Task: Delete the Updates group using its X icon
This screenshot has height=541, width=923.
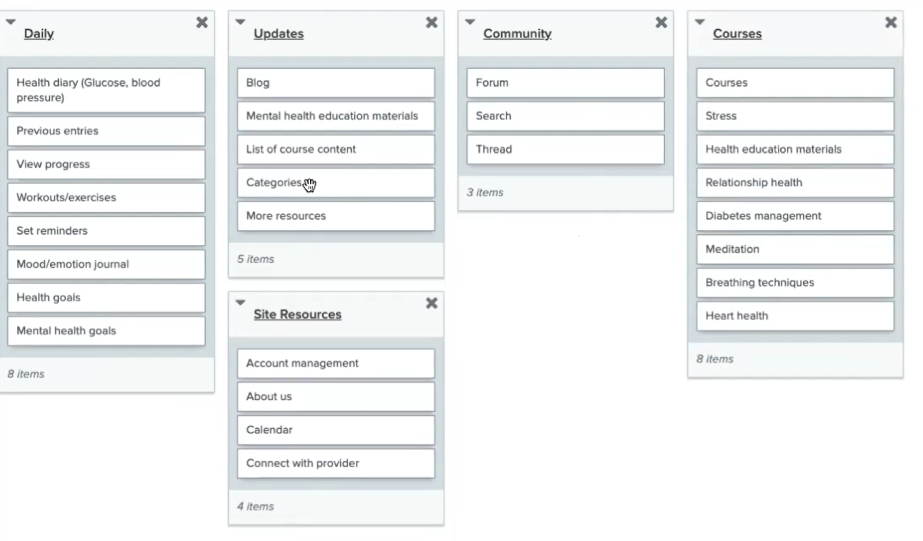Action: point(431,22)
